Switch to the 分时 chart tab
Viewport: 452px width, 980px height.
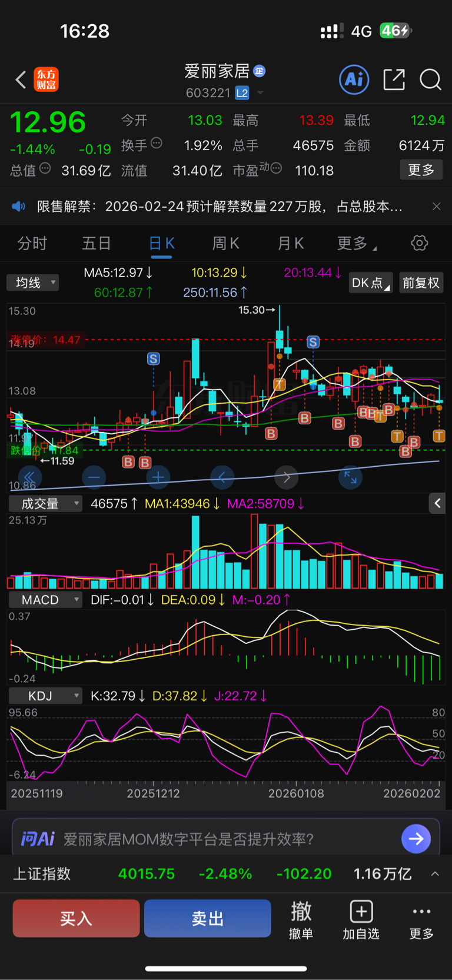(32, 243)
